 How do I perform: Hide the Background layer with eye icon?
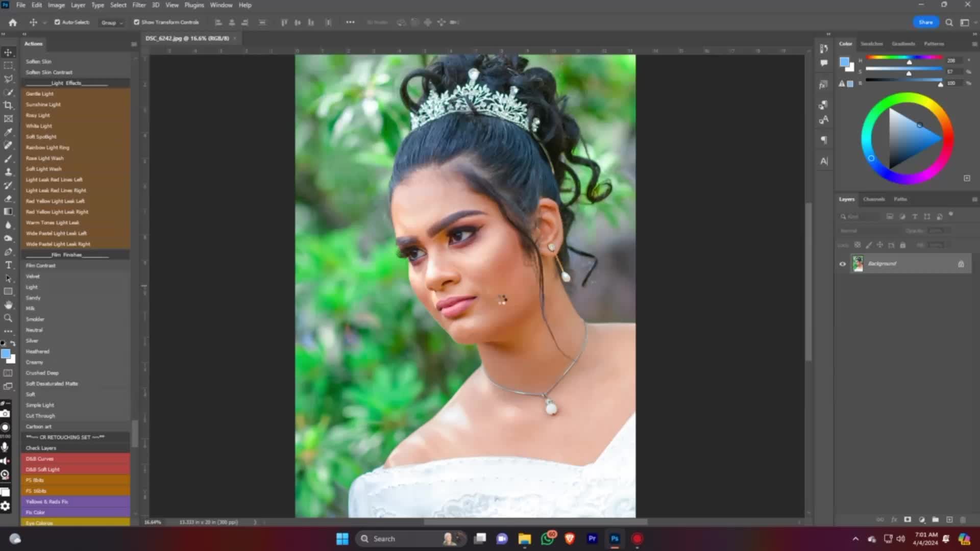coord(843,264)
